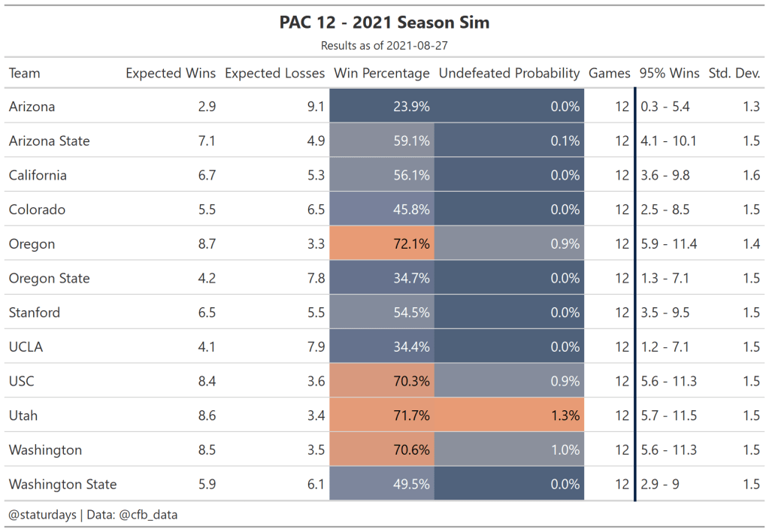This screenshot has height=532, width=769.
Task: Click the UCLA team name
Action: [26, 347]
